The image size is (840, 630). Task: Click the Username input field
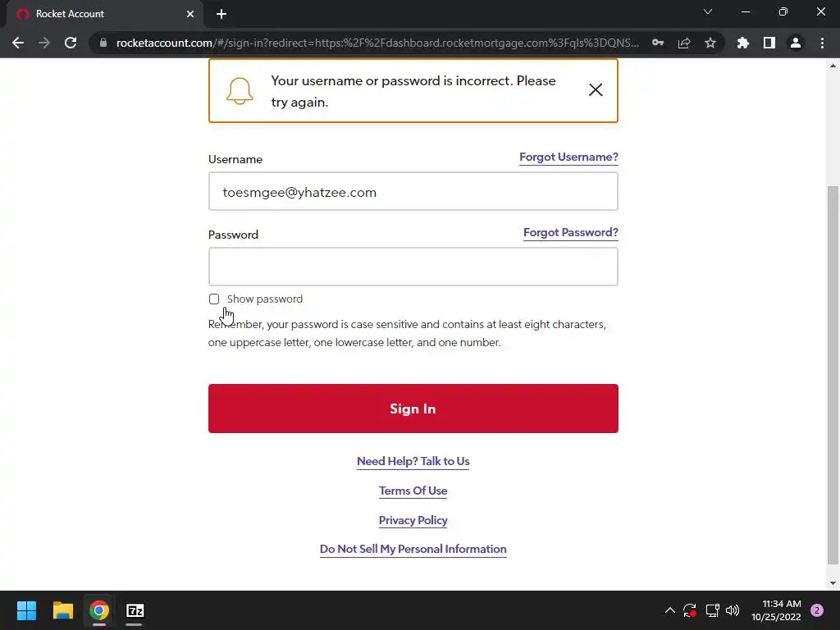tap(413, 192)
